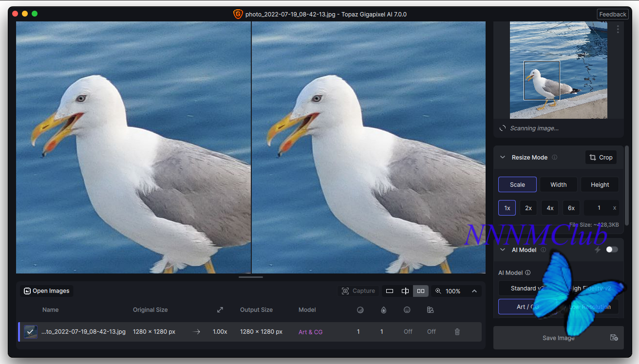The width and height of the screenshot is (639, 364).
Task: Collapse the AI Model section
Action: (x=503, y=250)
